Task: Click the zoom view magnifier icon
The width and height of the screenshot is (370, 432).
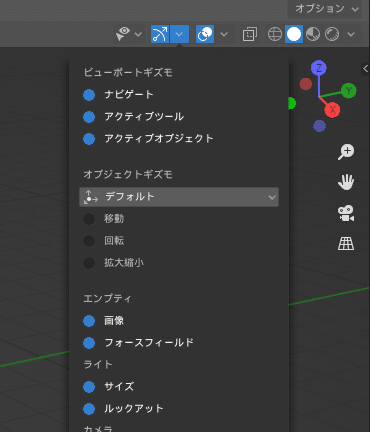Action: click(346, 152)
